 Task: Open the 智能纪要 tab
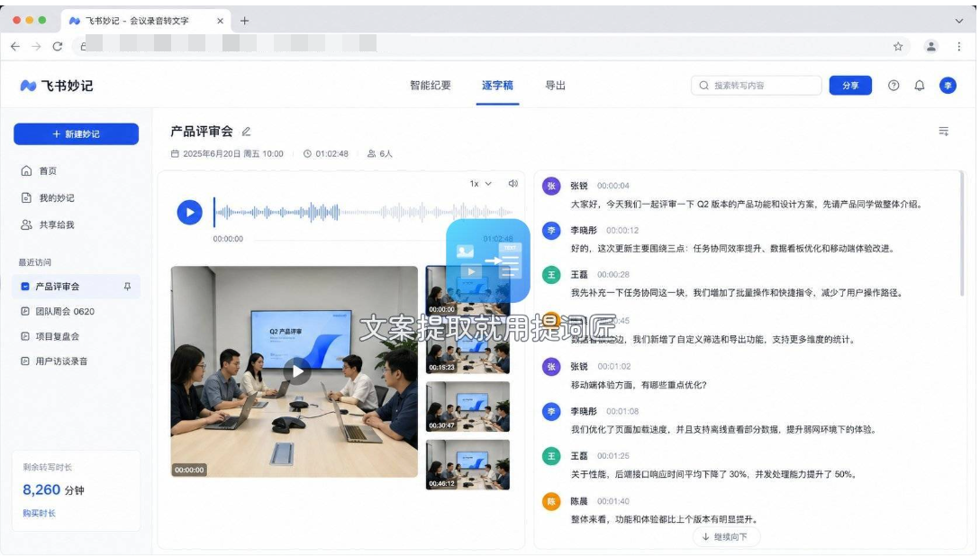[430, 86]
